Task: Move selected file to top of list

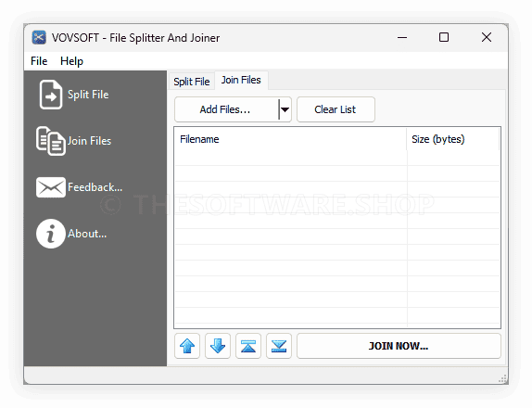Action: pos(248,346)
